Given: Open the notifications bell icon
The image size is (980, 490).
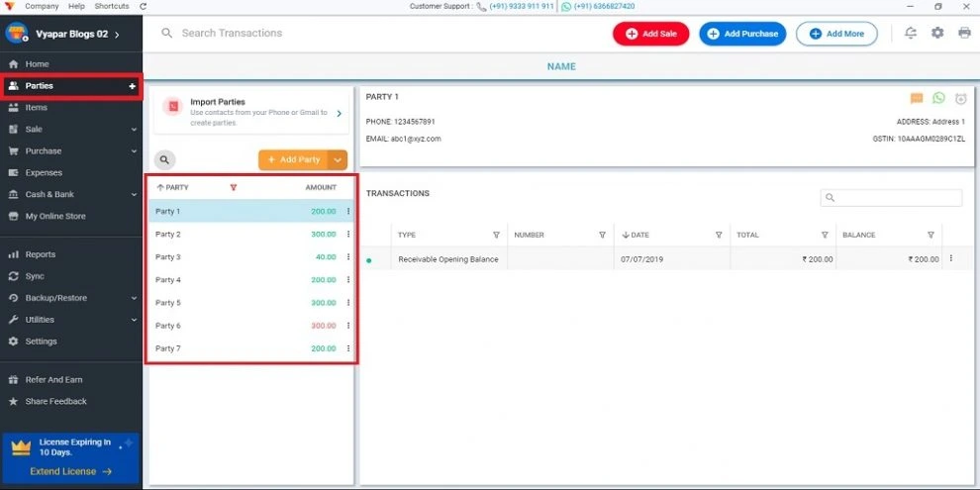Looking at the screenshot, I should click(912, 33).
